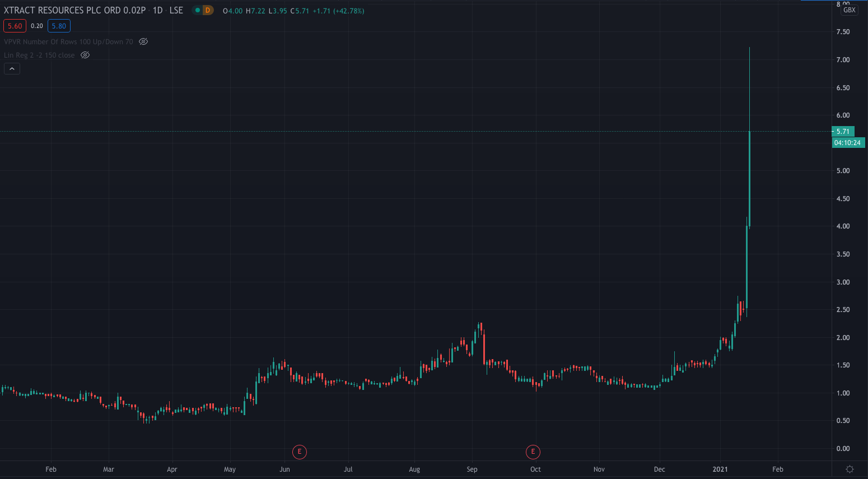Click the October earnings E marker
This screenshot has height=479, width=868.
click(x=533, y=452)
